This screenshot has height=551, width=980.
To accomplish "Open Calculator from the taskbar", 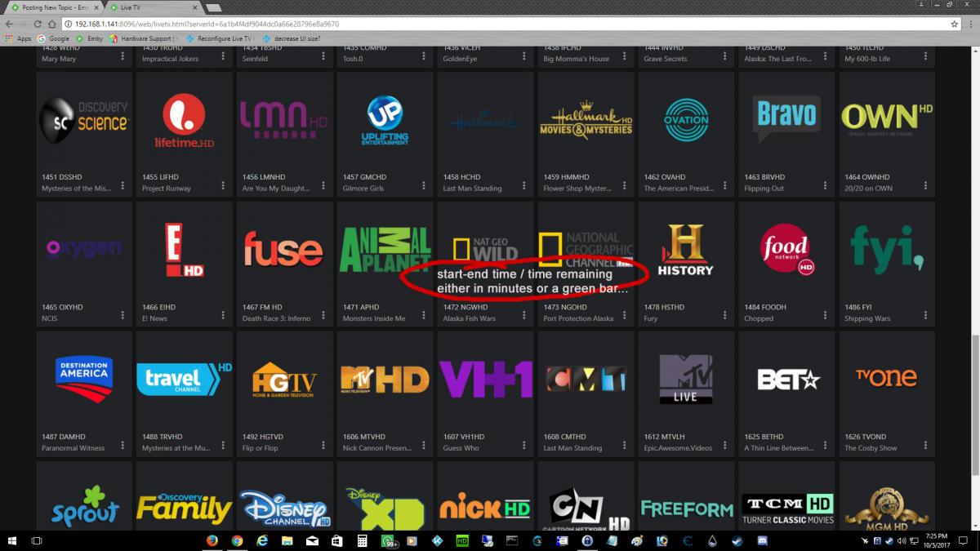I will click(x=362, y=540).
